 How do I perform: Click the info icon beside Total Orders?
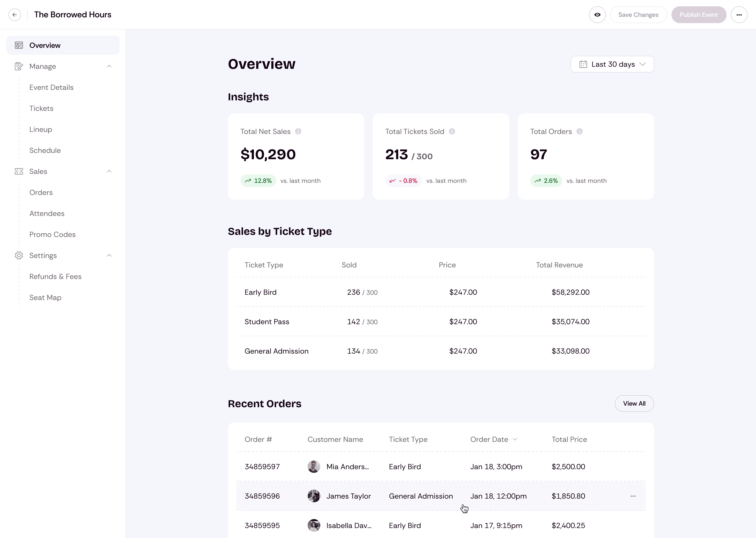[x=580, y=132]
